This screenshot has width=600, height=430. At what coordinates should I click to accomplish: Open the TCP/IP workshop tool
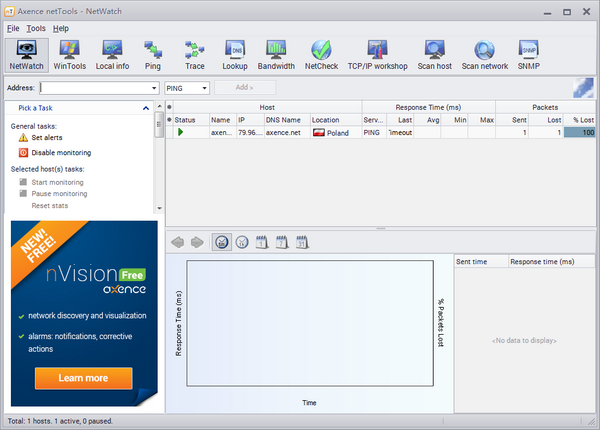click(377, 55)
